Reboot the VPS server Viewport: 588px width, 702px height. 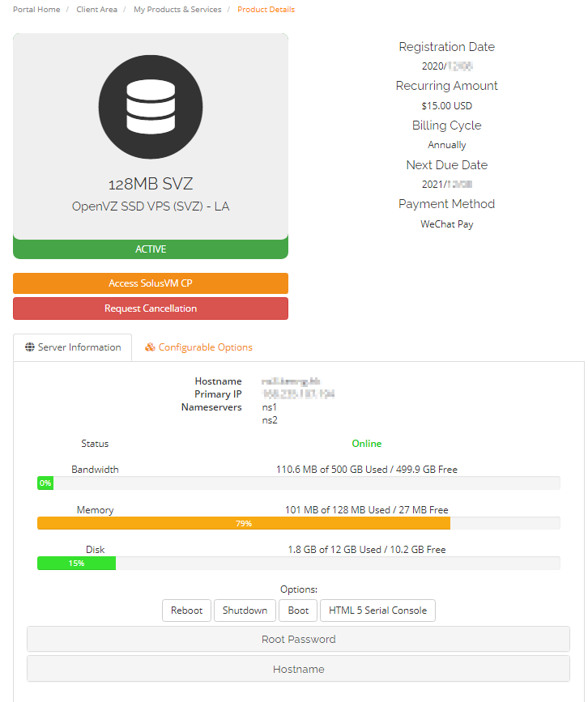186,611
